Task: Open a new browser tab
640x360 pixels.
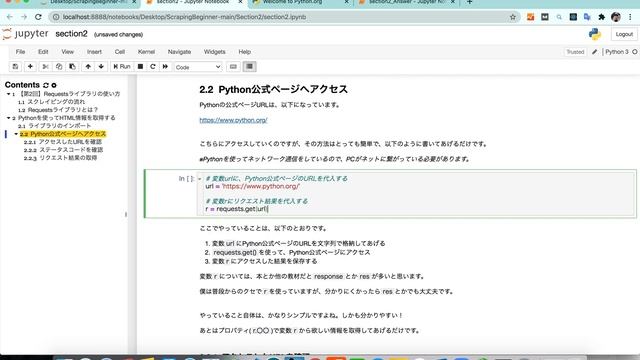Action: pyautogui.click(x=469, y=2)
